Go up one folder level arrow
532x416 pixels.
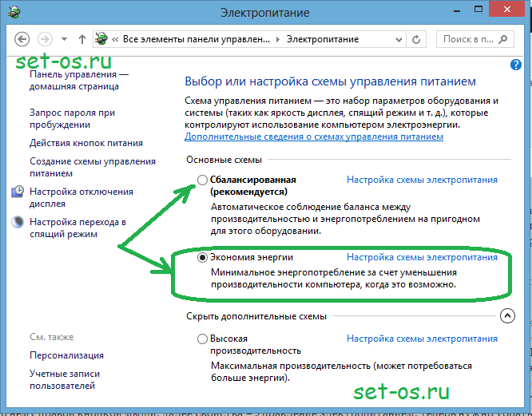pyautogui.click(x=82, y=38)
